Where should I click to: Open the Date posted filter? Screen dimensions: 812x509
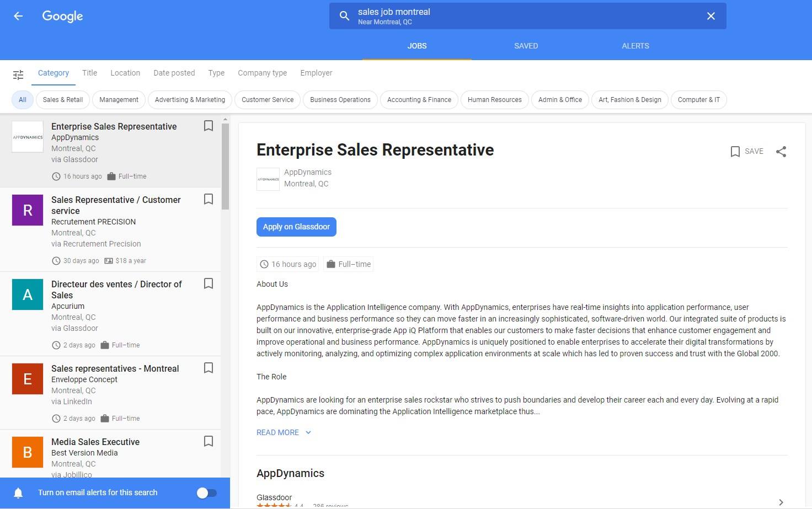tap(174, 73)
